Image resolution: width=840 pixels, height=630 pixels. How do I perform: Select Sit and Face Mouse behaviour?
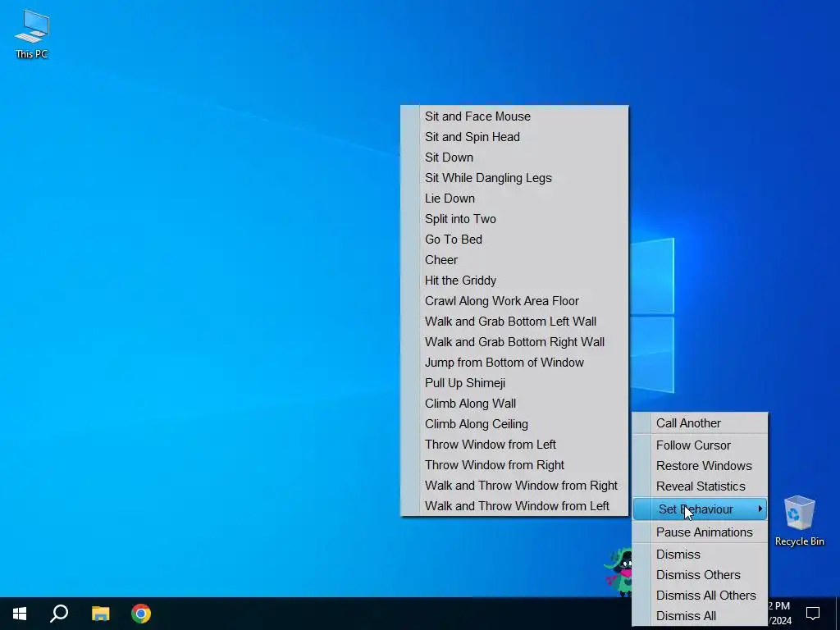[514, 116]
